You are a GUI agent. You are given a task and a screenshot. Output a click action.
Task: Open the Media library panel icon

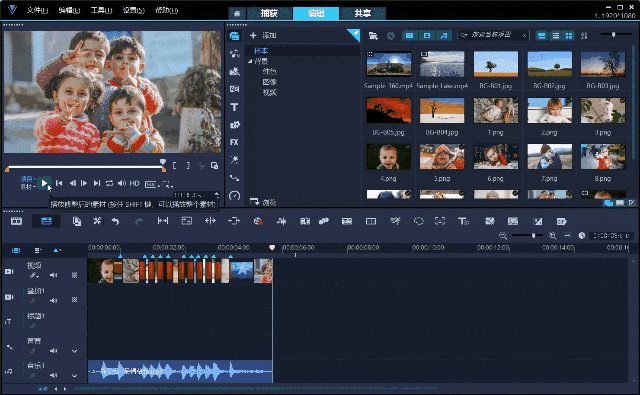pos(234,36)
